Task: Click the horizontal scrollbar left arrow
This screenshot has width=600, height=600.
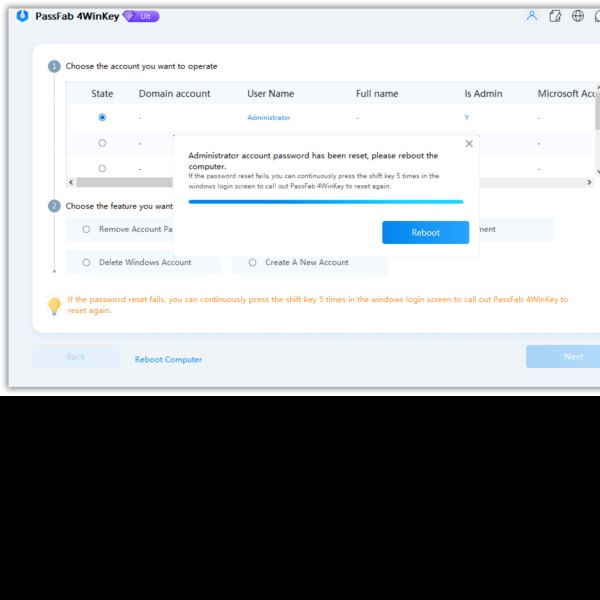Action: (x=71, y=182)
